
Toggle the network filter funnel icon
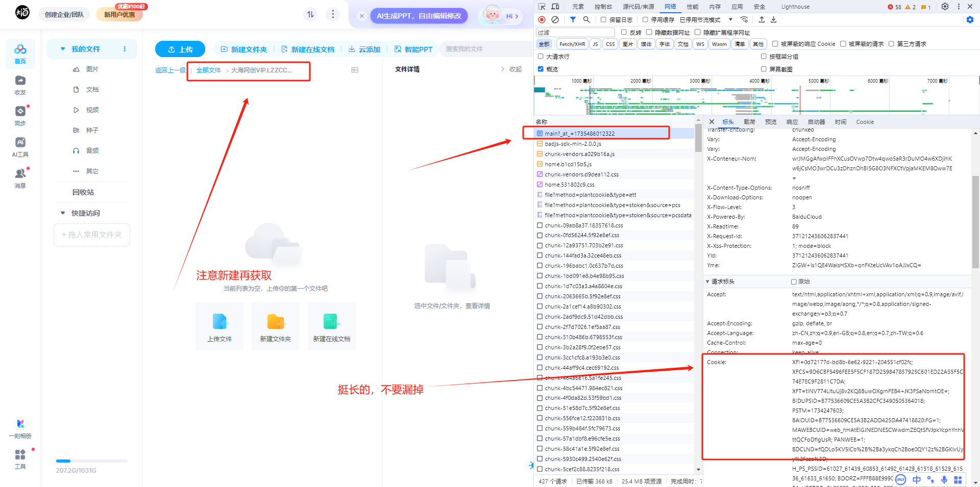573,19
